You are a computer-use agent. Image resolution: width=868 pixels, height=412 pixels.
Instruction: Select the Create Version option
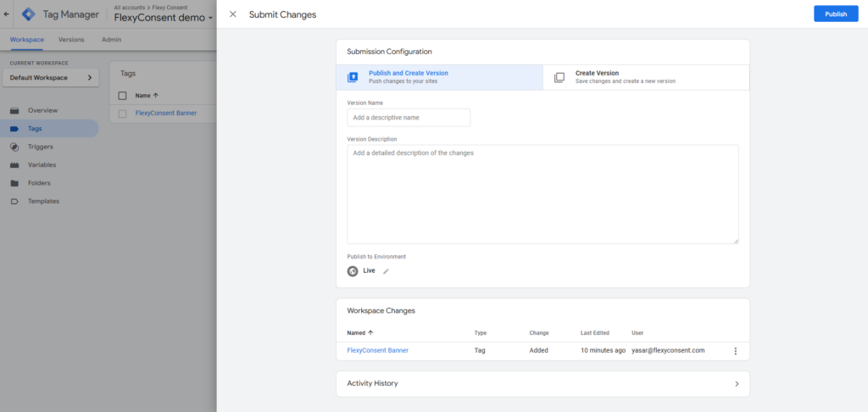click(646, 77)
